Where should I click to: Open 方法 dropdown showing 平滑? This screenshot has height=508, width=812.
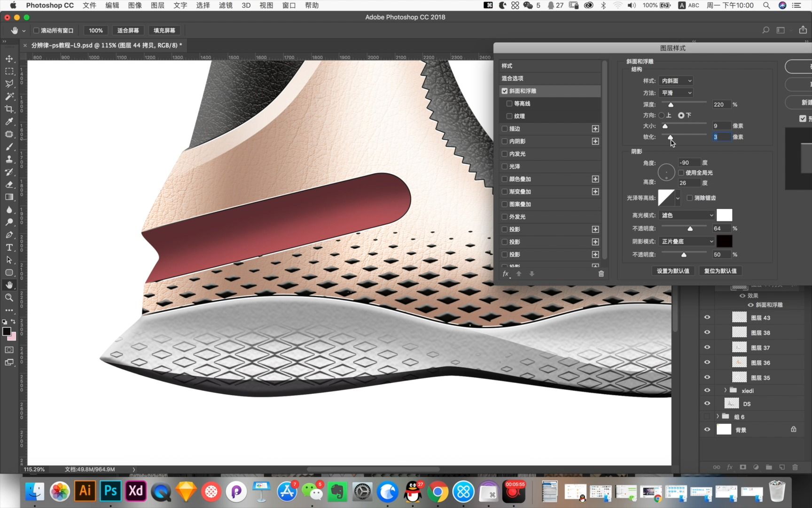676,93
